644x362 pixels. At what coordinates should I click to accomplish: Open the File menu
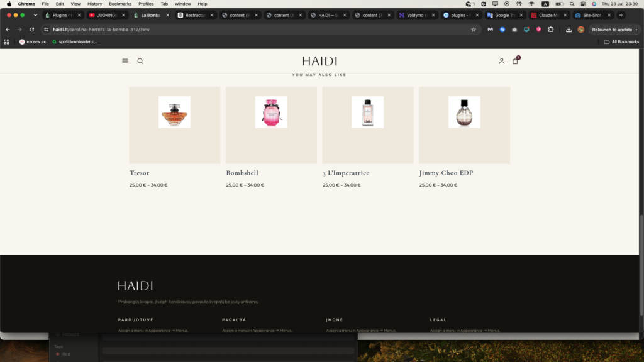[x=45, y=4]
